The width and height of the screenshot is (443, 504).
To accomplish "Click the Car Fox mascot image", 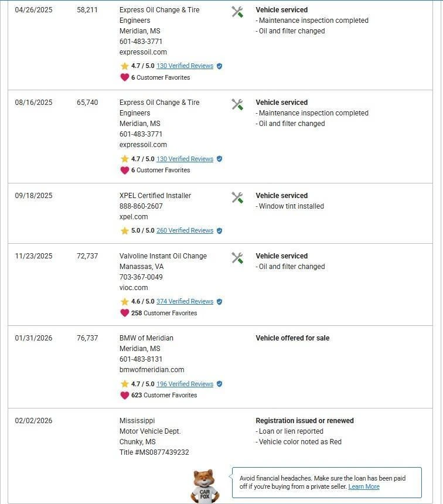I will pyautogui.click(x=205, y=486).
